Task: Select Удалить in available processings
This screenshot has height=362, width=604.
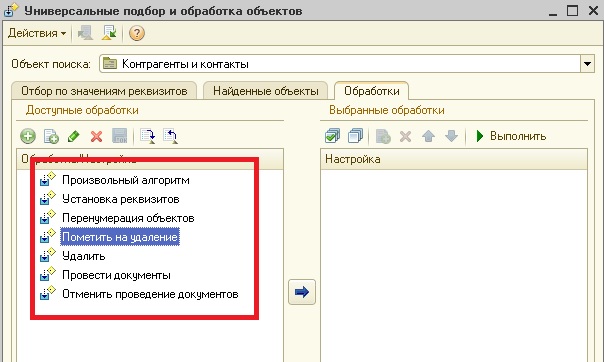Action: click(84, 256)
